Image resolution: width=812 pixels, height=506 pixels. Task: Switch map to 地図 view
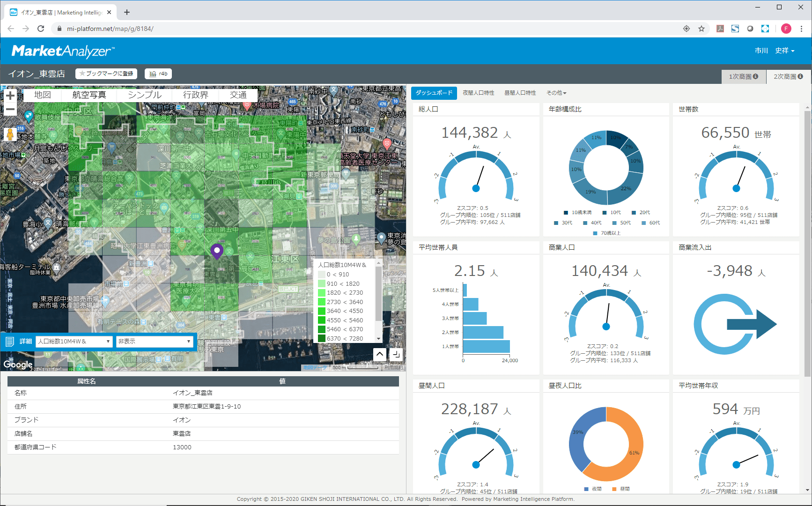click(x=43, y=95)
